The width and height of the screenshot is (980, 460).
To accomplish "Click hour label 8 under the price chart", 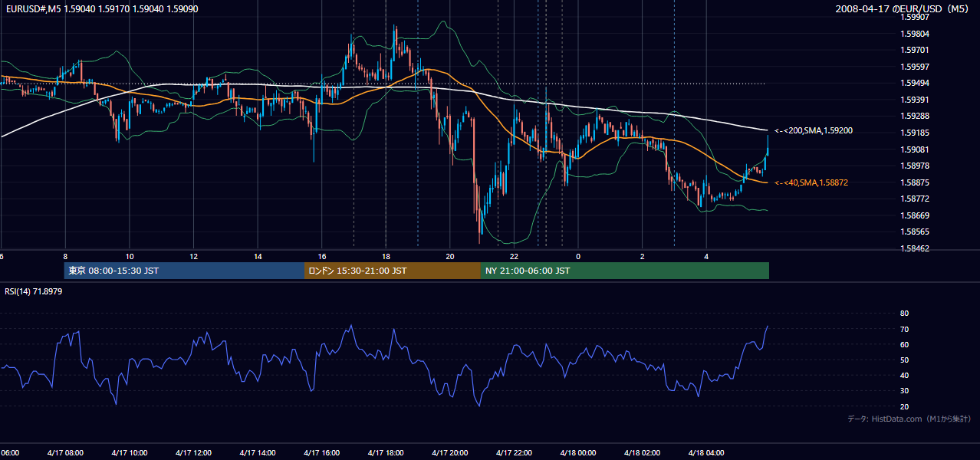I will (x=65, y=256).
